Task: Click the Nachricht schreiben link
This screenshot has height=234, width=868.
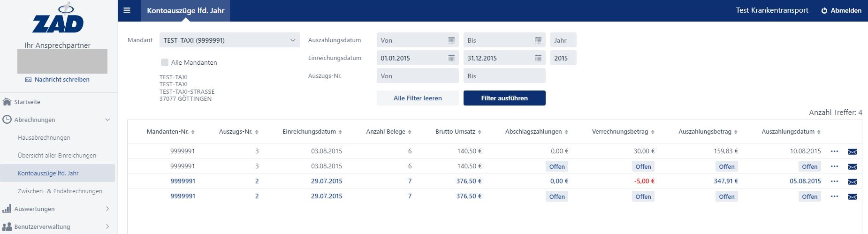Action: coord(61,80)
